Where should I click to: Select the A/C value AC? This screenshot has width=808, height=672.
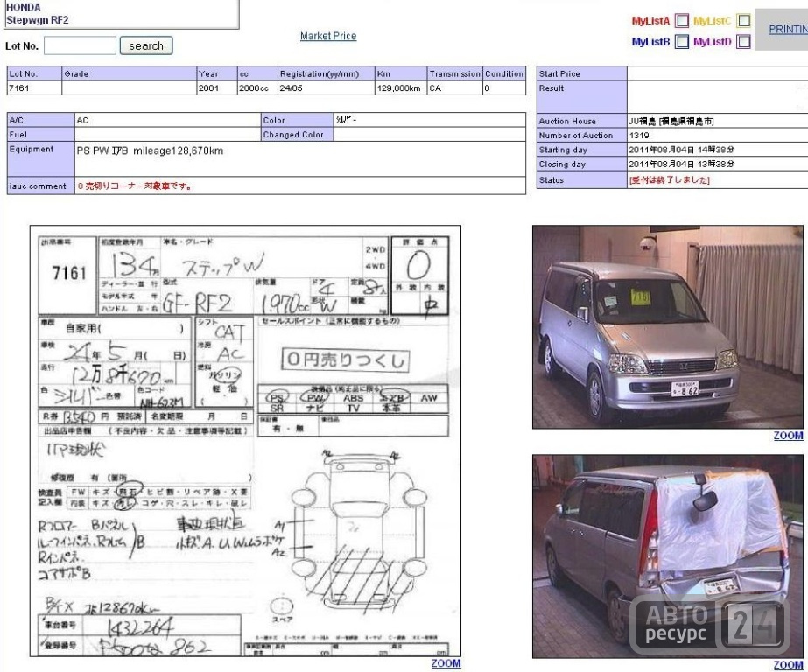tap(82, 120)
